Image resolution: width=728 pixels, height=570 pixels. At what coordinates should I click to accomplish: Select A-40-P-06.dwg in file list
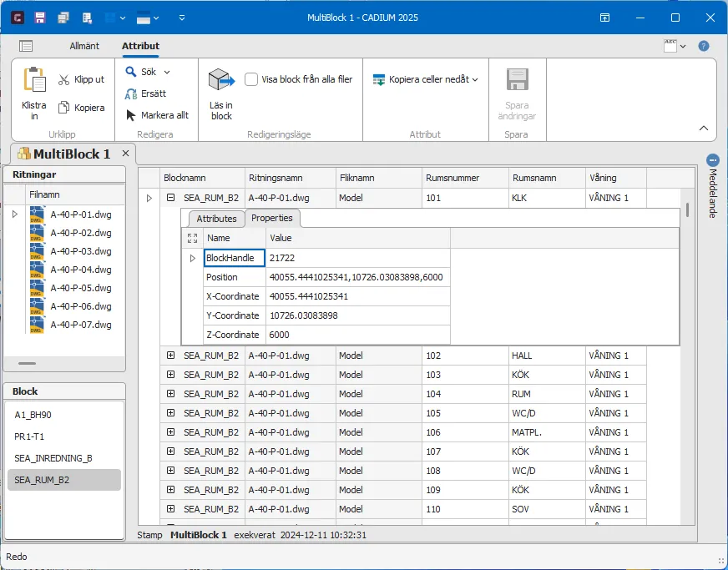[x=81, y=306]
